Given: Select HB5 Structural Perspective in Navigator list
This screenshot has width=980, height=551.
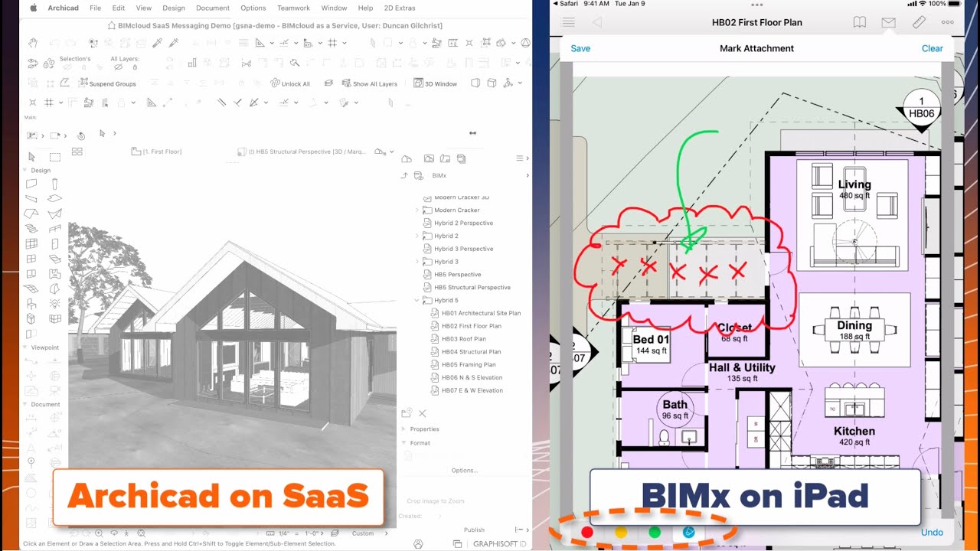Looking at the screenshot, I should (466, 287).
